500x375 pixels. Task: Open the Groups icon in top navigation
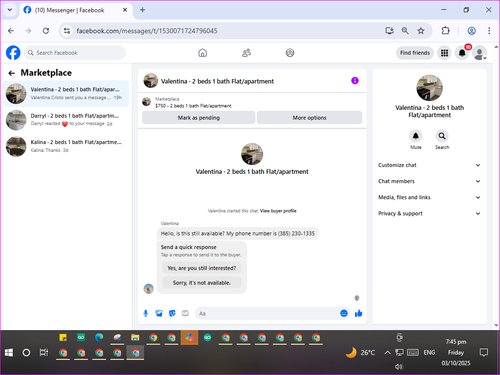[x=290, y=53]
